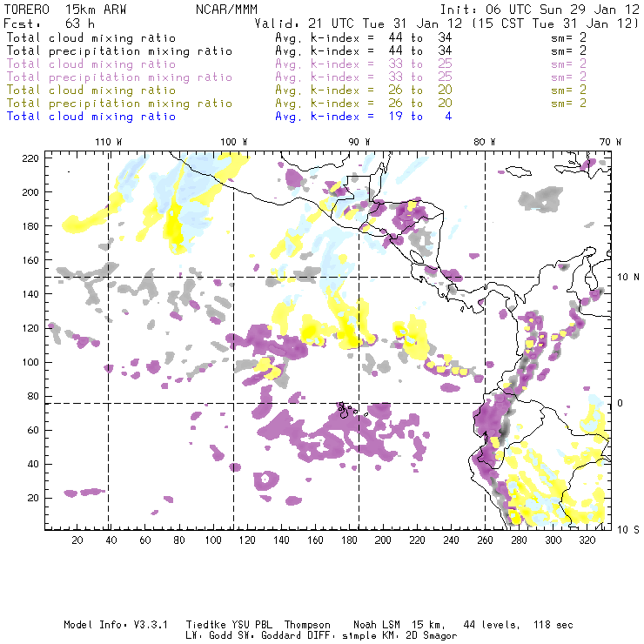Click the blue 'Total cloud mixing ratio' legend label
Image resolution: width=644 pixels, height=644 pixels.
pos(91,117)
